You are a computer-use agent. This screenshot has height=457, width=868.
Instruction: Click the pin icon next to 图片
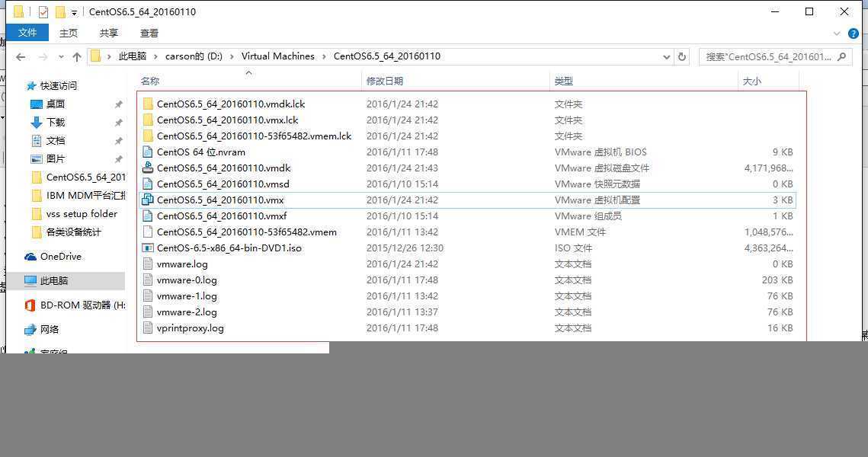point(118,159)
